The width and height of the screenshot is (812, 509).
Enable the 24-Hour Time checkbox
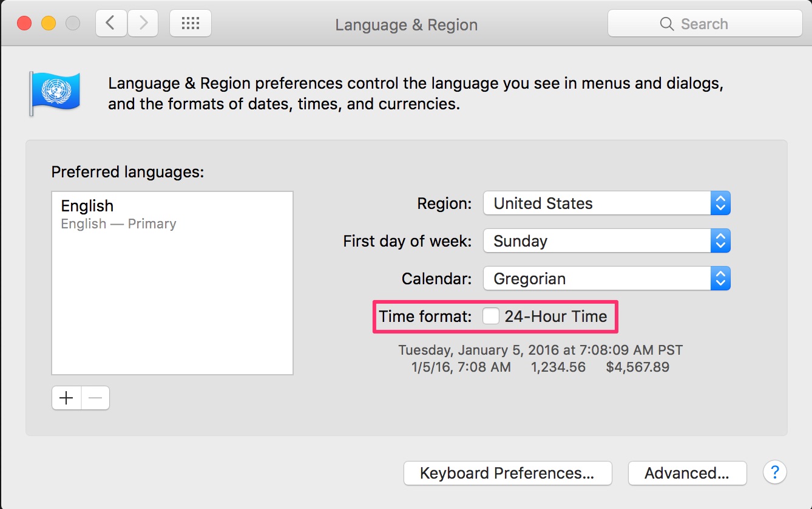point(491,316)
